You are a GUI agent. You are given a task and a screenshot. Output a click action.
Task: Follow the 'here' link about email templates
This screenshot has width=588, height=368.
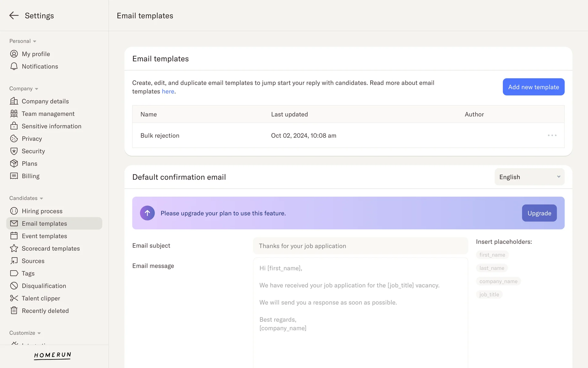coord(168,91)
